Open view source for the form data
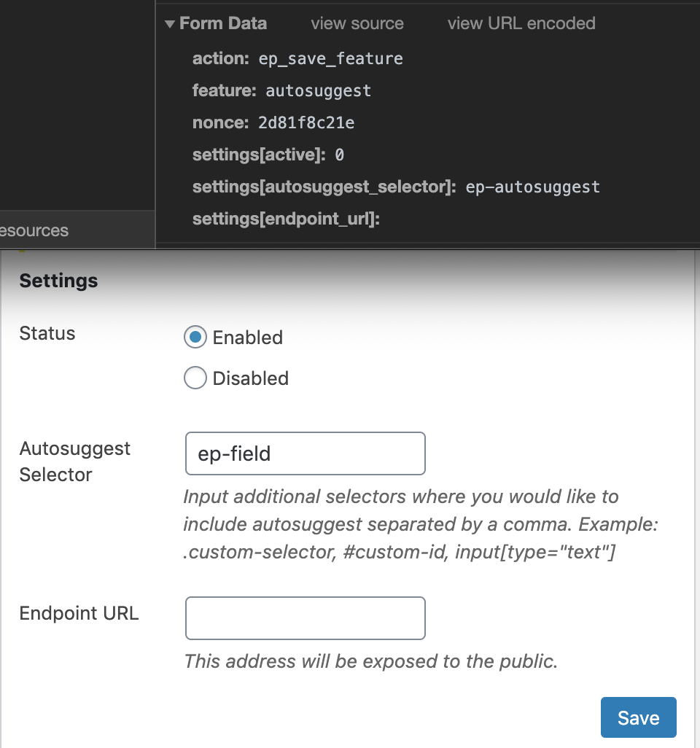The image size is (700, 748). 357,23
